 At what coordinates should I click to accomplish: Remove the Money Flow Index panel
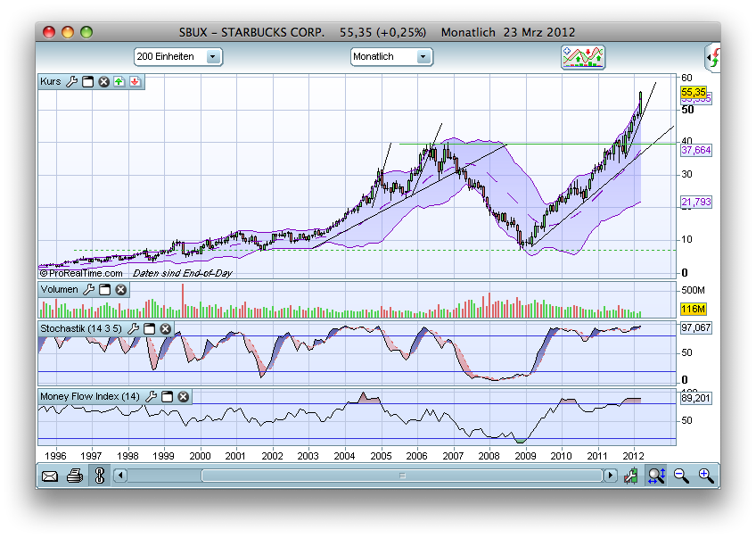[184, 397]
